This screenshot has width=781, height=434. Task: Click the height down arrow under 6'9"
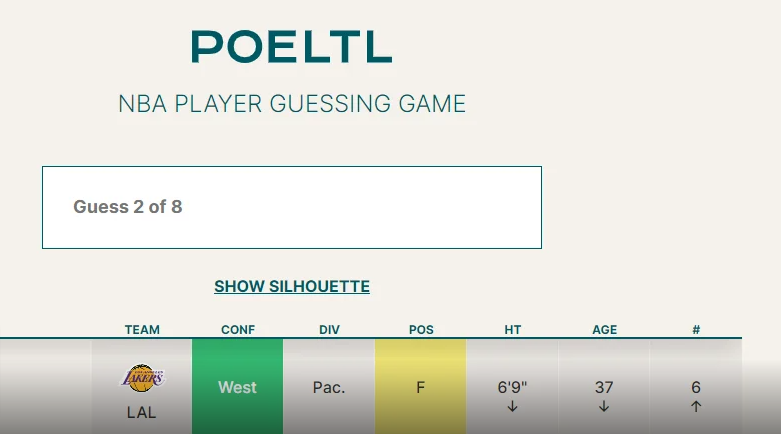pyautogui.click(x=512, y=407)
